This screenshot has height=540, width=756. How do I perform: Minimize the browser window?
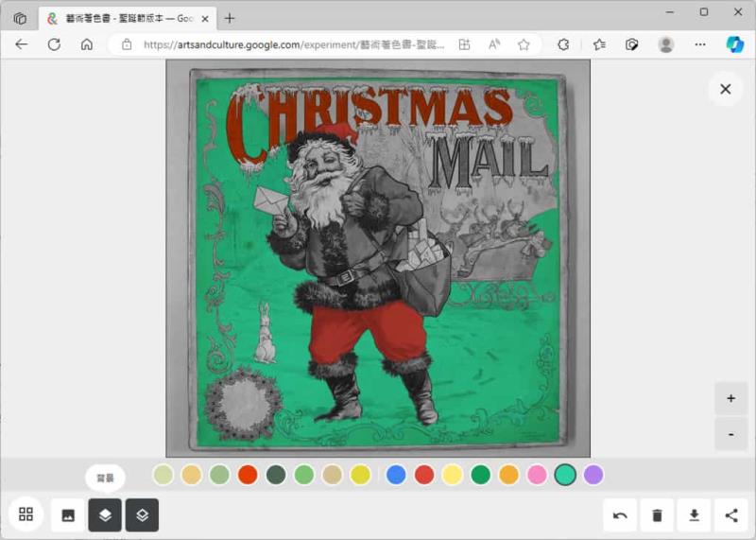pyautogui.click(x=670, y=11)
